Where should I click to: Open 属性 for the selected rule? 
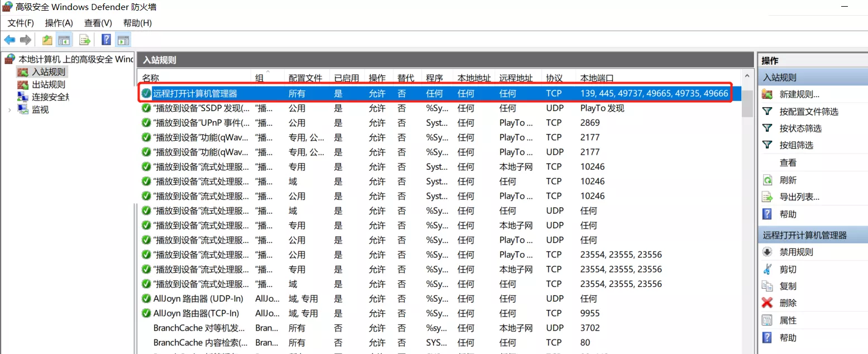pyautogui.click(x=788, y=320)
